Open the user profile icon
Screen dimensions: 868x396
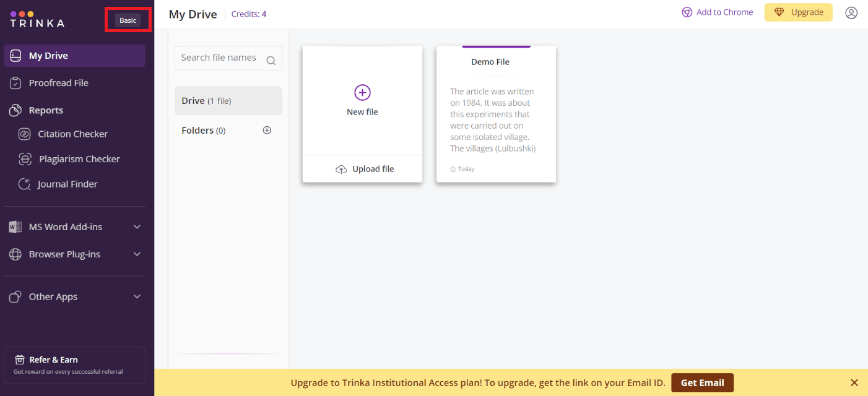[x=851, y=12]
